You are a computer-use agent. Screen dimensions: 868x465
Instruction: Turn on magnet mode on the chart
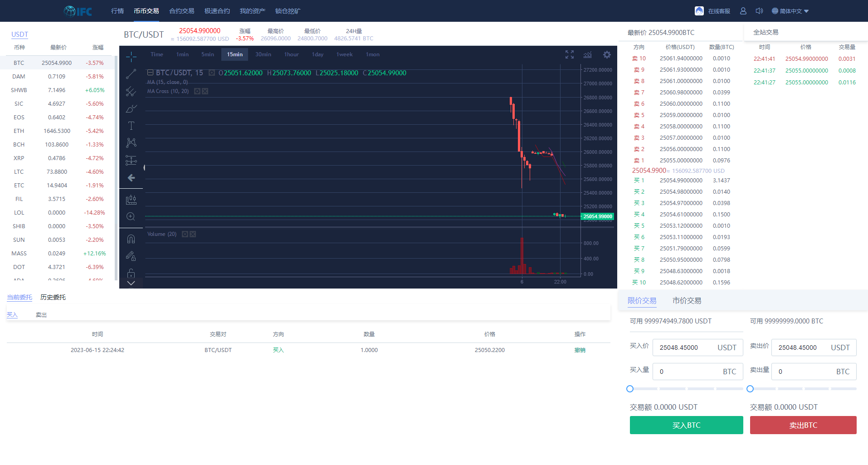(131, 239)
